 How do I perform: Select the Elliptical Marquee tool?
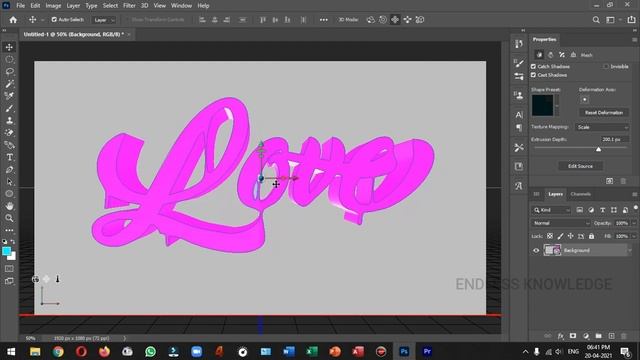(9, 59)
